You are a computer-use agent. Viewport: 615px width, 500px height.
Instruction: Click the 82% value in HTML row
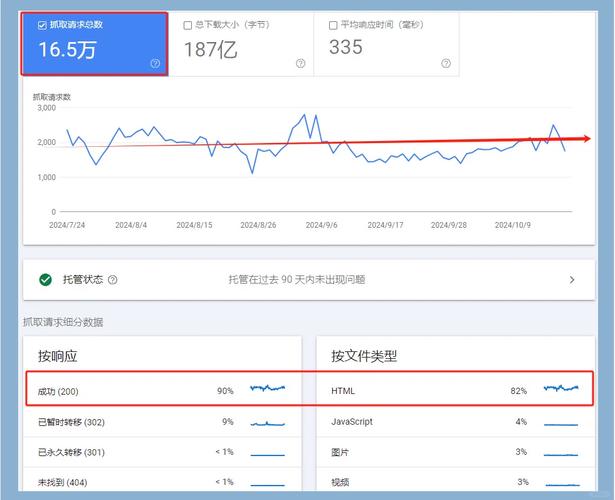click(x=519, y=391)
